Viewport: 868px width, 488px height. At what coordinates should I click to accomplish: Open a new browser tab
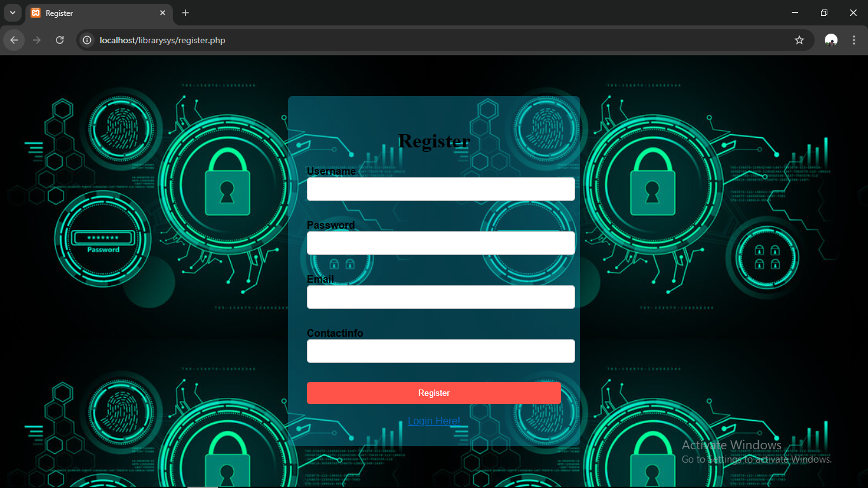coord(186,13)
